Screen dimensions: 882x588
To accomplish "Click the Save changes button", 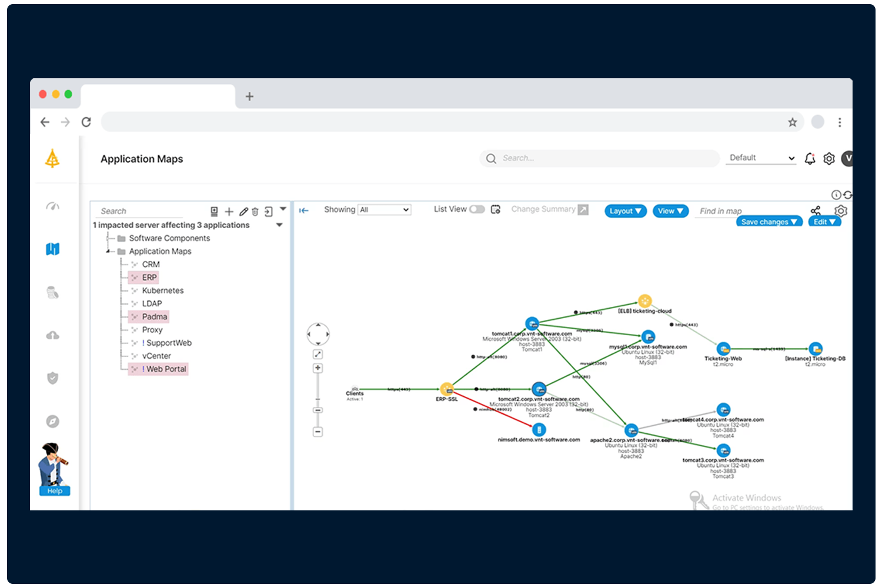I will click(769, 222).
